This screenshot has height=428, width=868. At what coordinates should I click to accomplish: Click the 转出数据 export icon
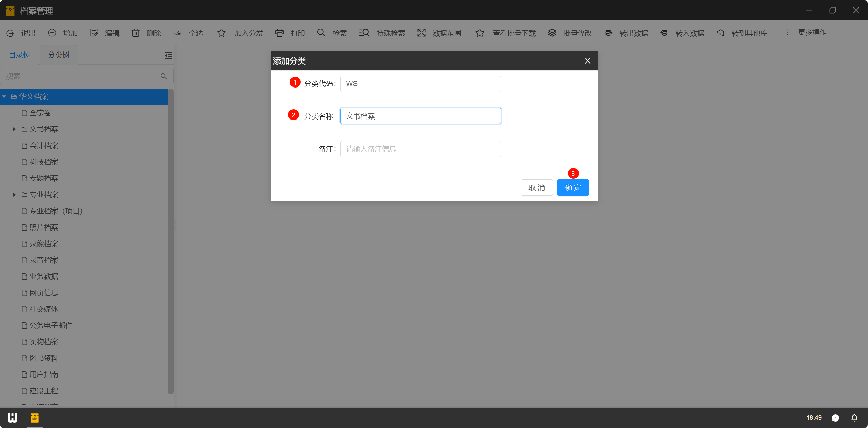click(609, 33)
